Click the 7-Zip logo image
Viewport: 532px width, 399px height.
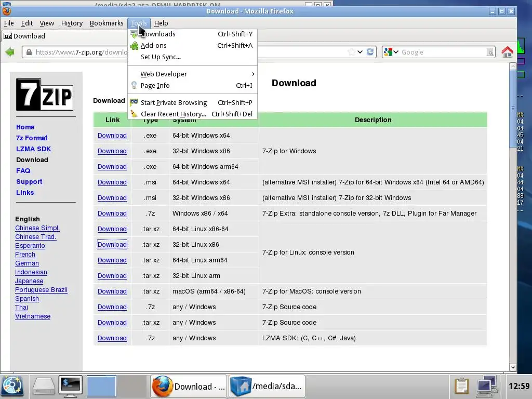45,95
